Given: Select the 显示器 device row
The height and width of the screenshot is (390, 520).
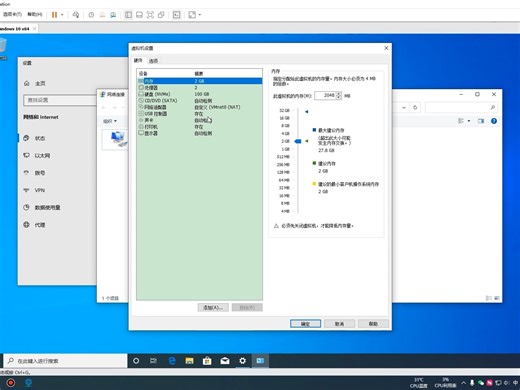Looking at the screenshot, I should 200,133.
